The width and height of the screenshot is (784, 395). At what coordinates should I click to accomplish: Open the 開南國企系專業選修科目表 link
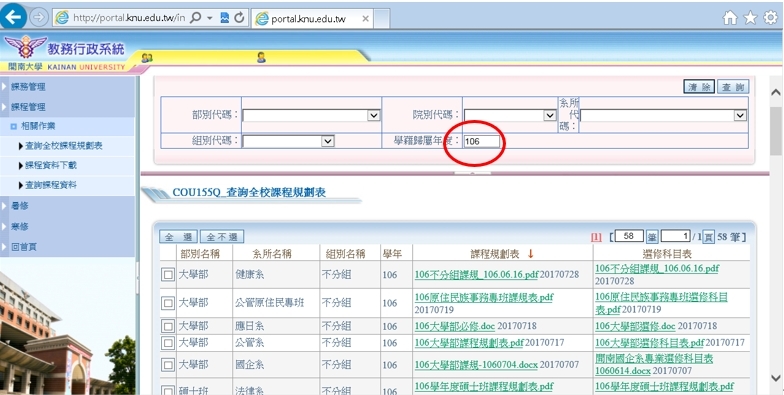654,364
